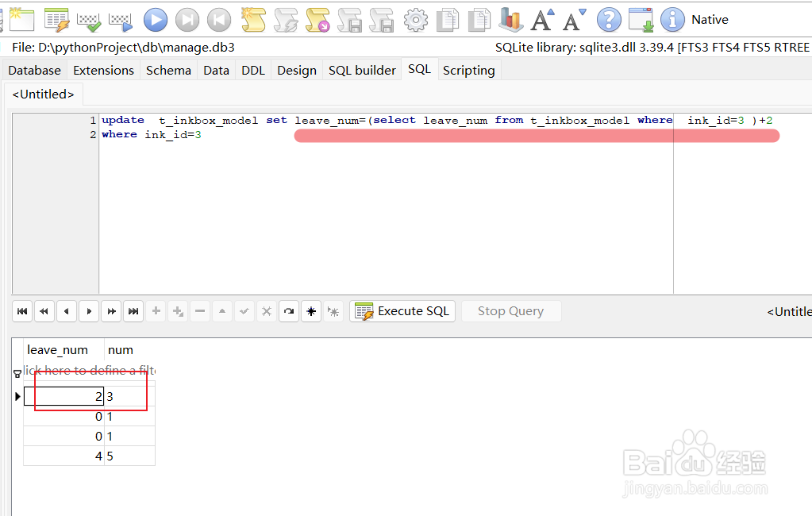812x516 pixels.
Task: Go to next record navigator button
Action: point(89,311)
